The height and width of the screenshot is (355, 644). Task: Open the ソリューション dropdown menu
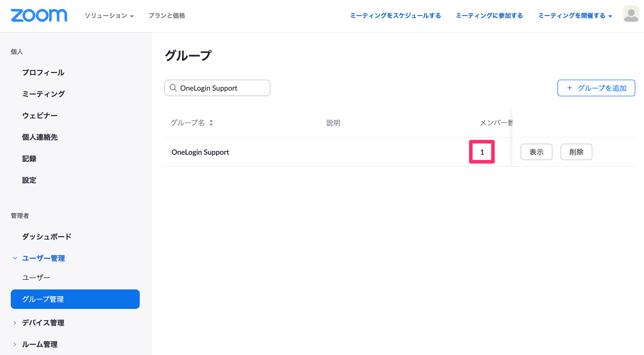click(109, 16)
